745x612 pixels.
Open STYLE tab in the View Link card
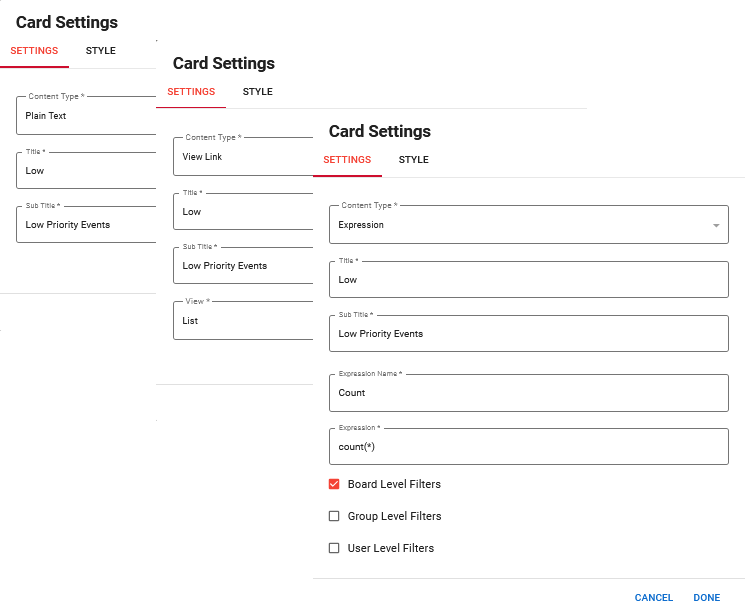258,92
